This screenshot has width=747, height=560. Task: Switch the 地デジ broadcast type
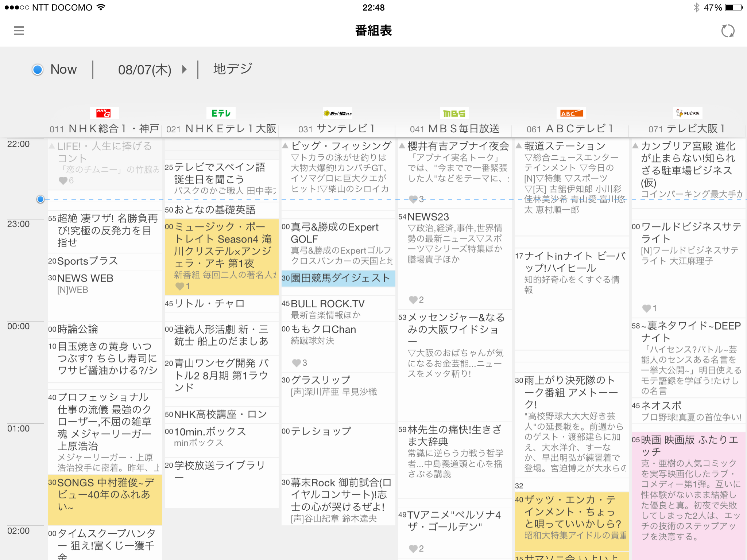[233, 69]
